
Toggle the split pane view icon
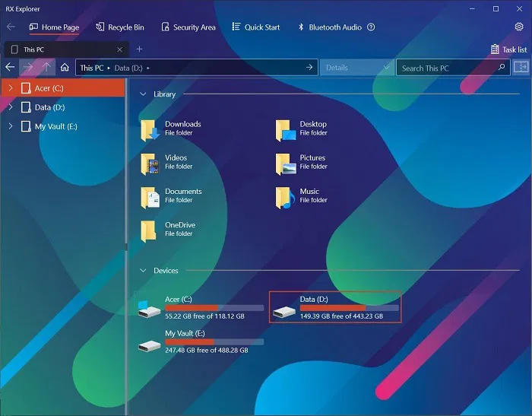[x=521, y=67]
